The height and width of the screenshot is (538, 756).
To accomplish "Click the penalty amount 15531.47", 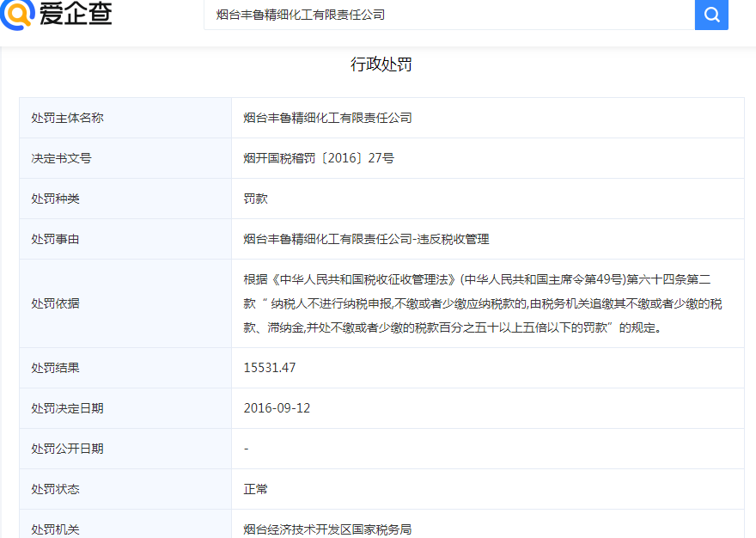I will click(x=270, y=368).
